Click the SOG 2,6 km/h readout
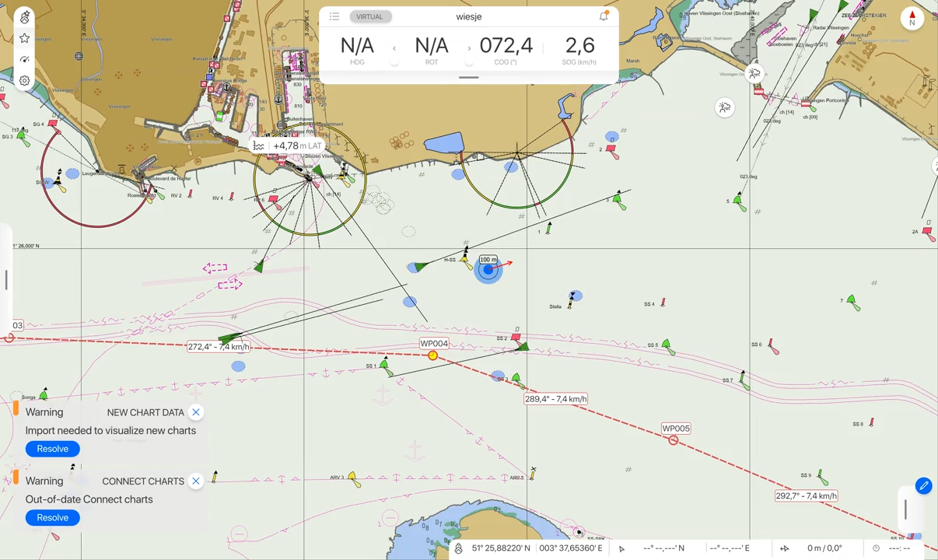 [579, 51]
